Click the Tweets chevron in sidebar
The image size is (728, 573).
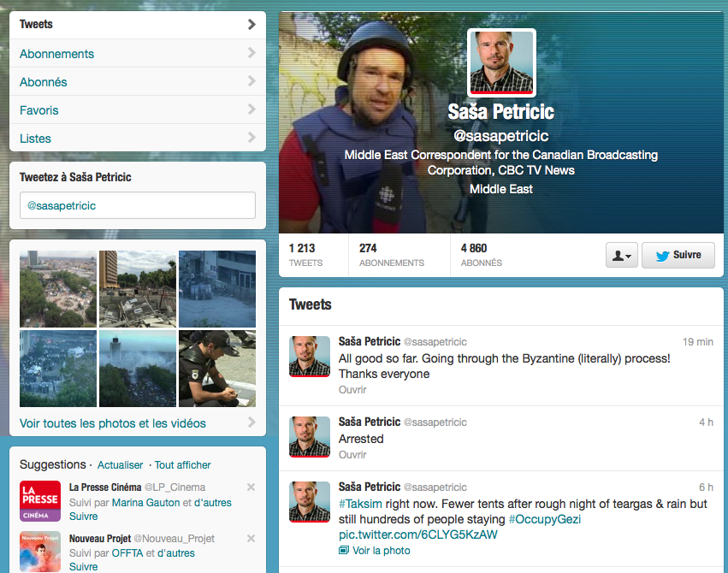point(252,25)
